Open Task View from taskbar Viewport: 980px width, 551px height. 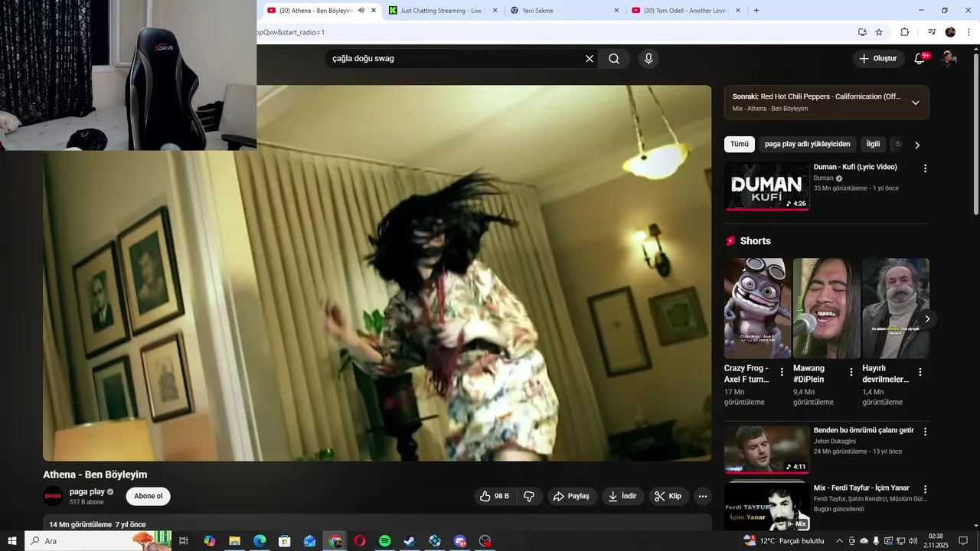[184, 541]
